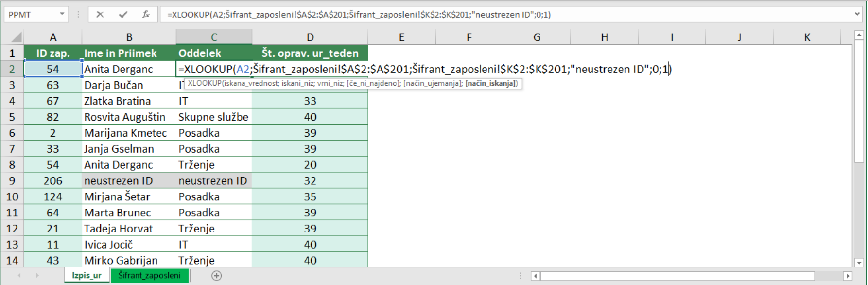Viewport: 868px width, 285px height.
Task: Select column I header
Action: [672, 37]
